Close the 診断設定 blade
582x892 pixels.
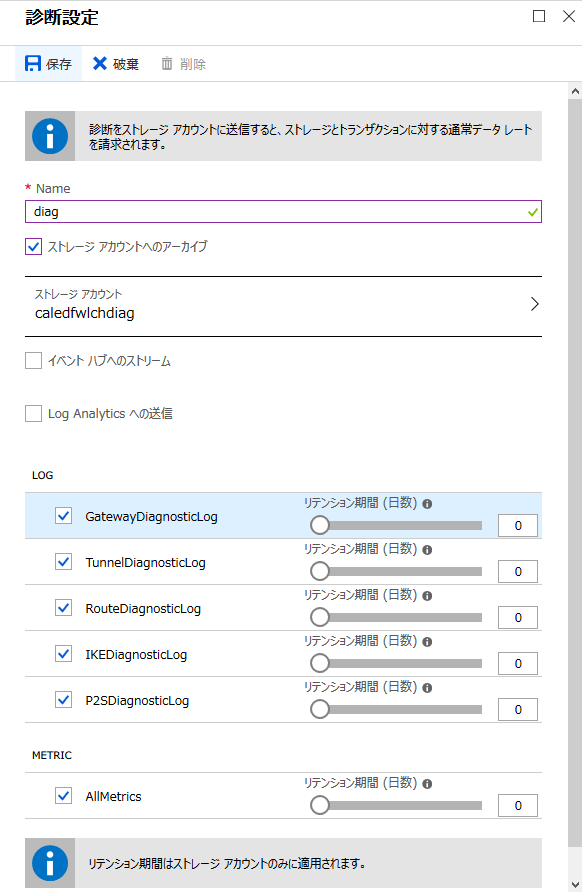tap(569, 16)
